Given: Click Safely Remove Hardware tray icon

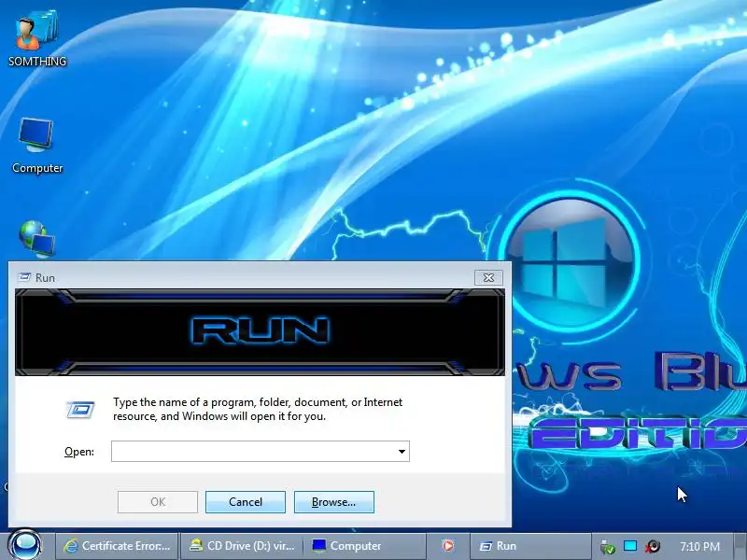Looking at the screenshot, I should [608, 547].
